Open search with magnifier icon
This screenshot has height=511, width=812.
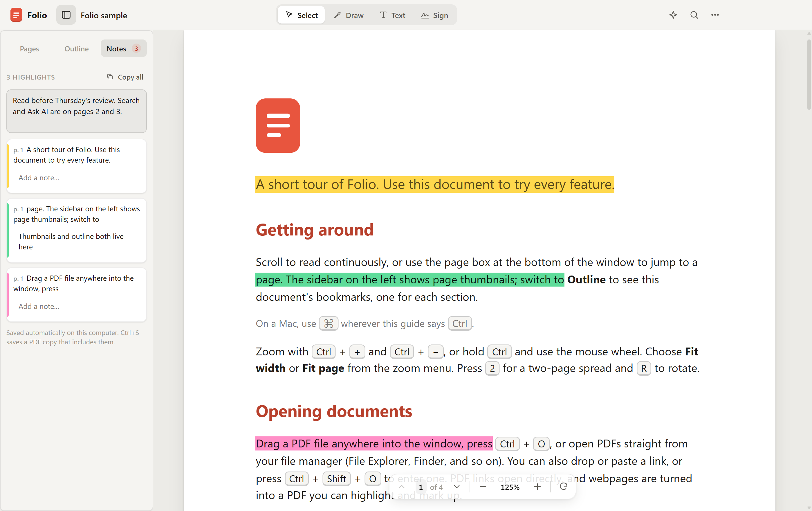[x=694, y=15]
